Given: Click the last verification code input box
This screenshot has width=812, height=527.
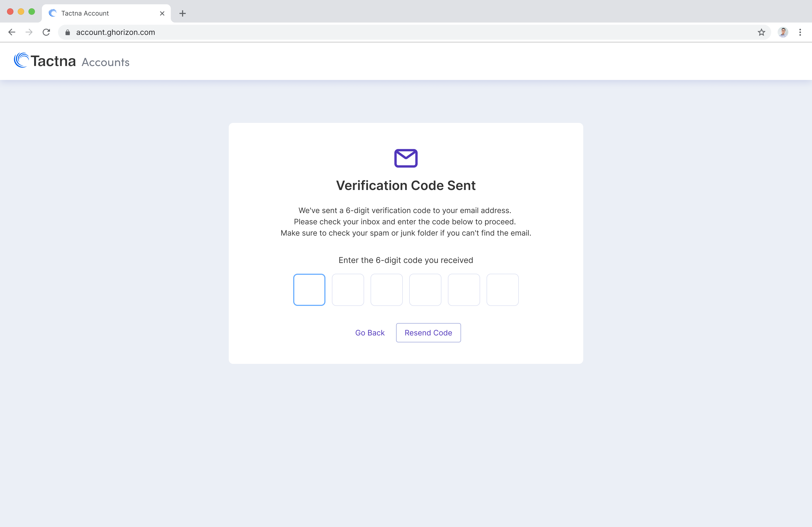Looking at the screenshot, I should [x=503, y=290].
